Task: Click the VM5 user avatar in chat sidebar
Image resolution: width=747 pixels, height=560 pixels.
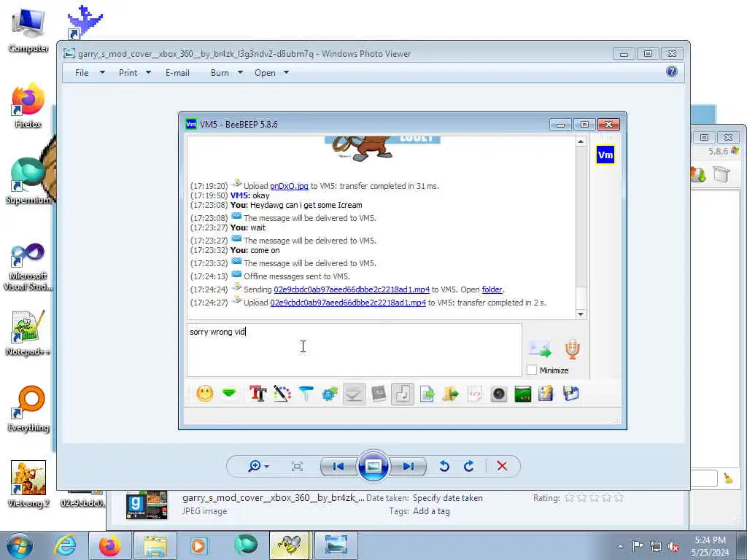Action: pyautogui.click(x=605, y=155)
